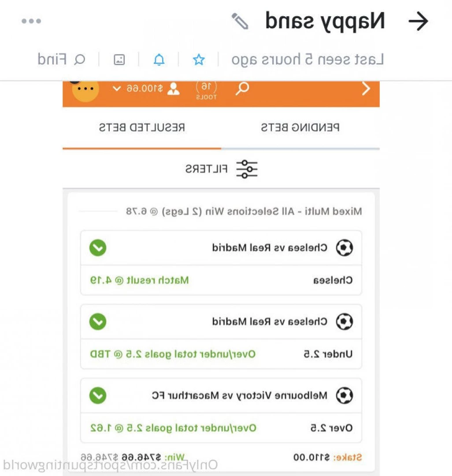The height and width of the screenshot is (476, 452).
Task: Click the orange chat bubble icon
Action: pyautogui.click(x=85, y=89)
